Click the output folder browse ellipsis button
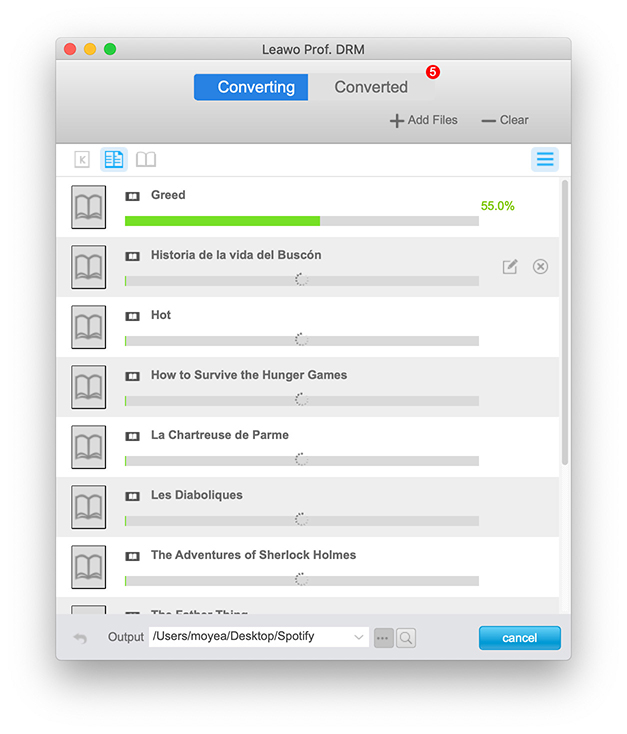The image size is (627, 734). [x=383, y=638]
